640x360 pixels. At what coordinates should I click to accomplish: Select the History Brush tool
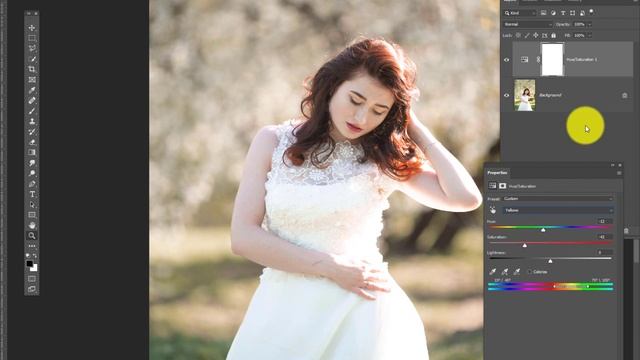(x=32, y=132)
